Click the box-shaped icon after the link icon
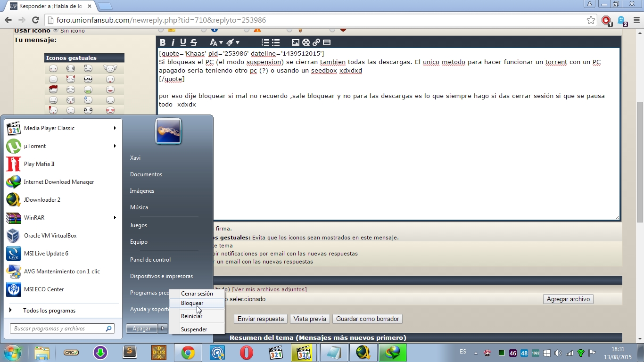The image size is (644, 362). click(x=327, y=42)
